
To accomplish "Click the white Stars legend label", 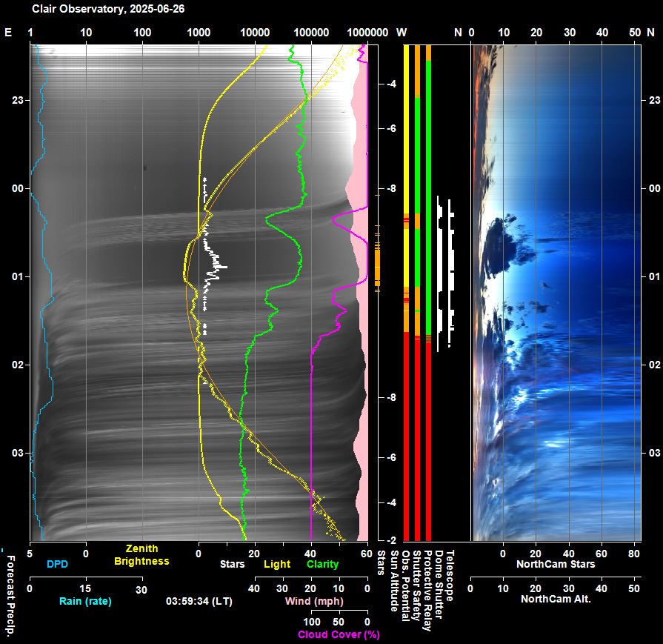I will click(x=233, y=565).
